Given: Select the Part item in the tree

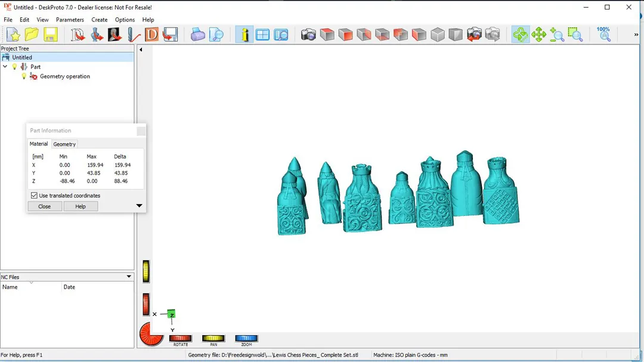Looking at the screenshot, I should click(x=35, y=67).
